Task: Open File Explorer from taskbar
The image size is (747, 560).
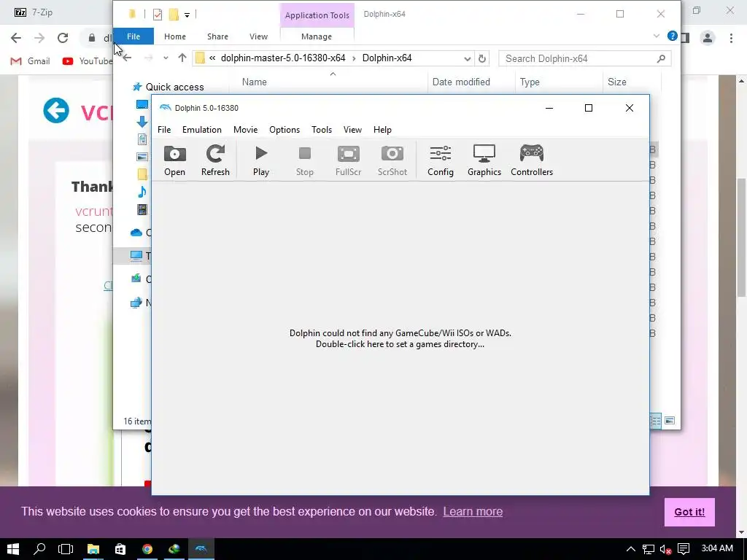Action: point(93,549)
